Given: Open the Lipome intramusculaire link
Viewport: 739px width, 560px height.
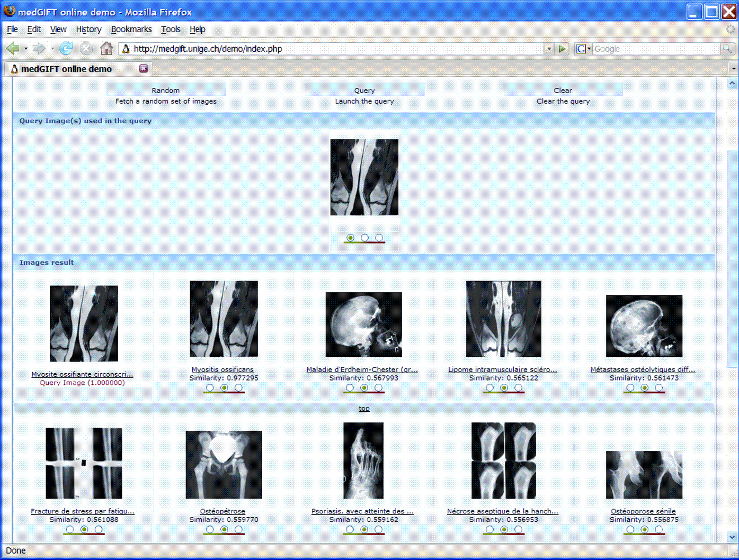Looking at the screenshot, I should (503, 369).
